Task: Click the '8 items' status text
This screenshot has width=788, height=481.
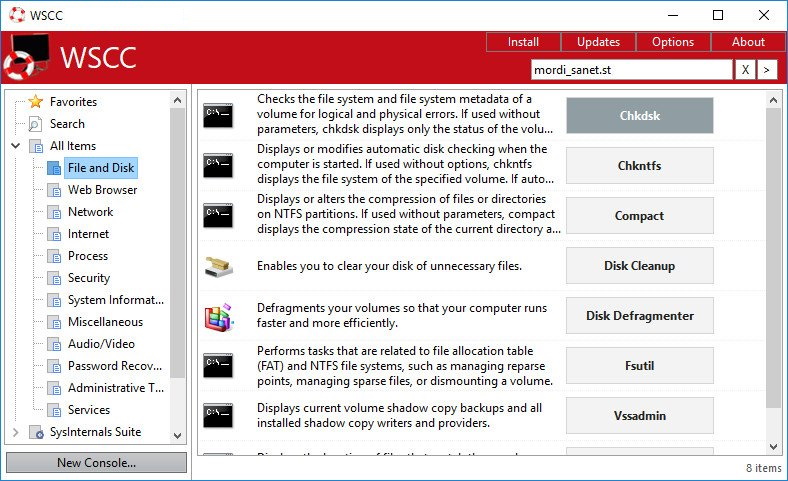Action: (x=763, y=468)
